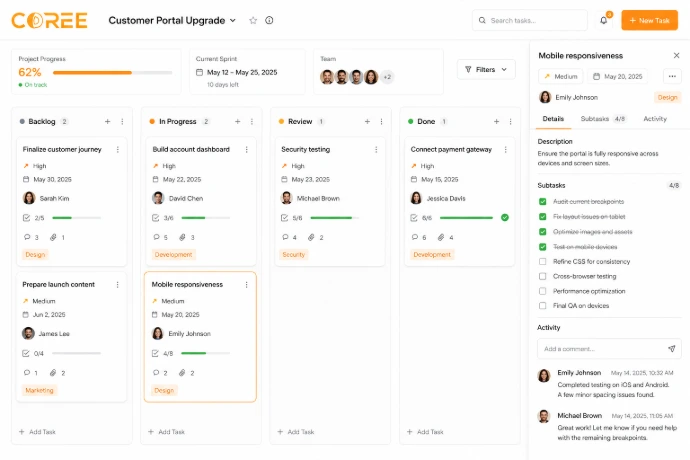690x460 pixels.
Task: Click Add Task under Done column
Action: tap(425, 432)
